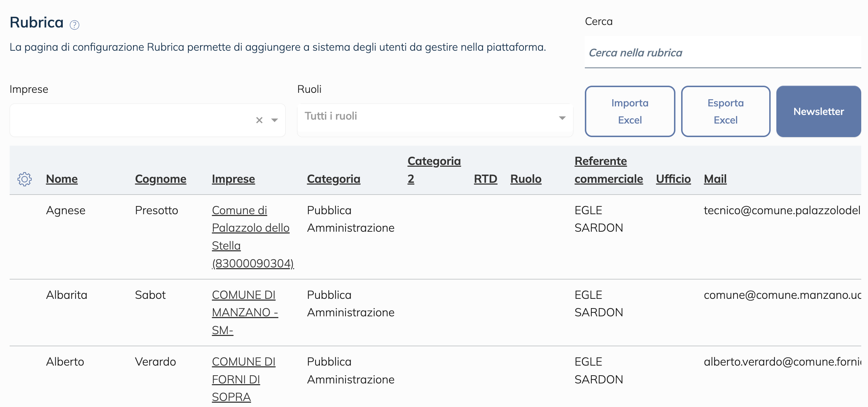This screenshot has height=407, width=868.
Task: Sort by the Ruolo column header
Action: tap(526, 179)
